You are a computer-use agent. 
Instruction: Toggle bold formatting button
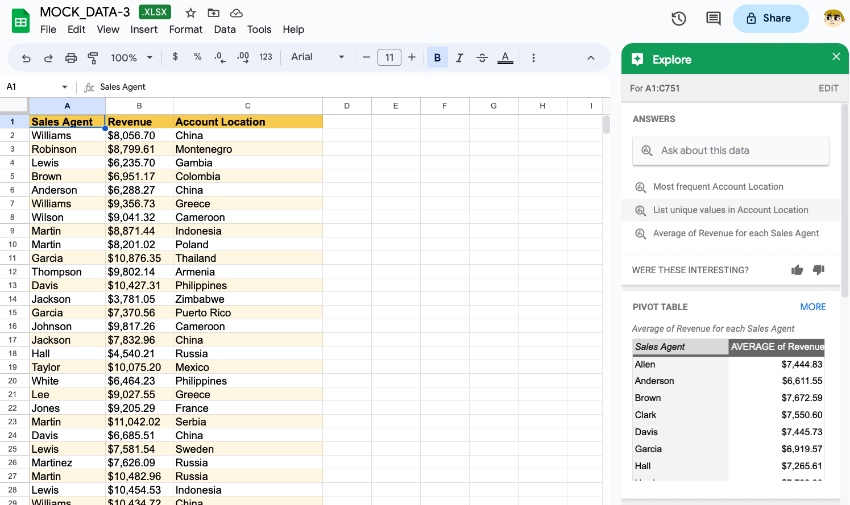coord(437,57)
